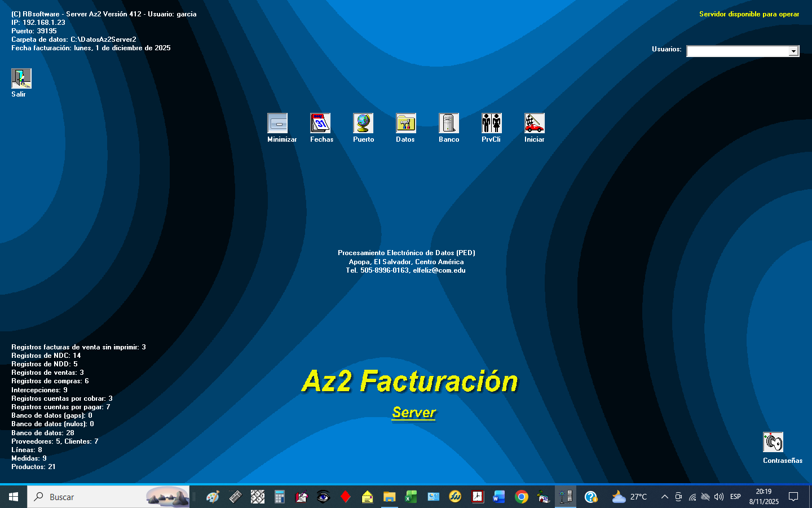Open Excel from the taskbar
Image resolution: width=812 pixels, height=508 pixels.
411,497
